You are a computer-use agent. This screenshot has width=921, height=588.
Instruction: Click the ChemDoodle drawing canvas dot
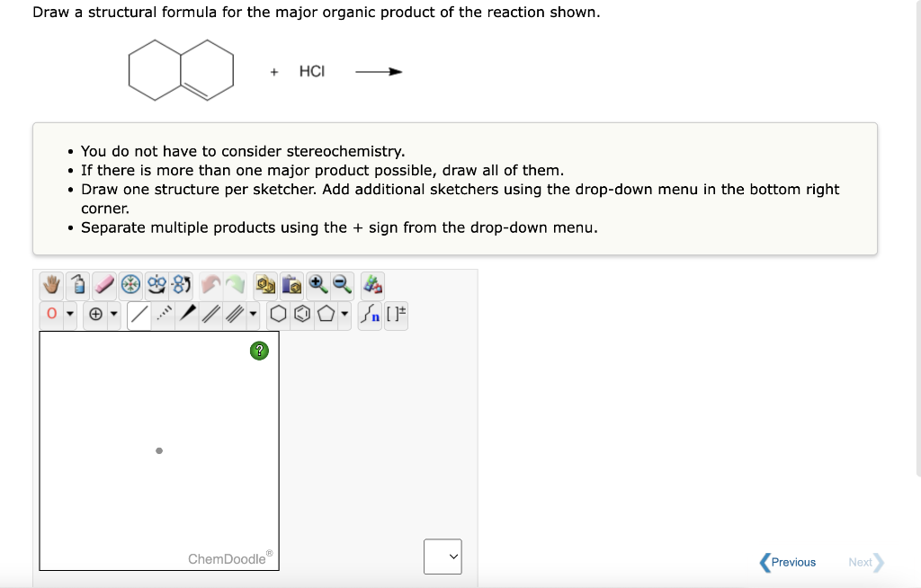coord(159,450)
